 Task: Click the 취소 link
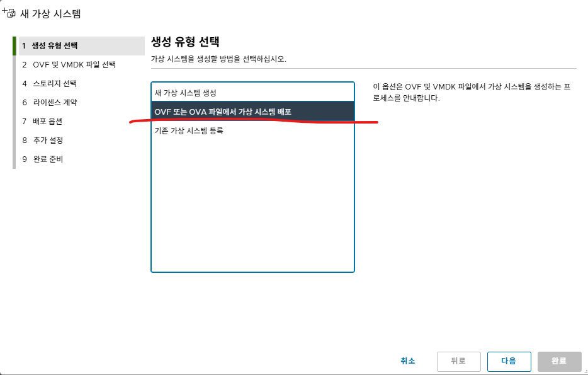pyautogui.click(x=407, y=361)
